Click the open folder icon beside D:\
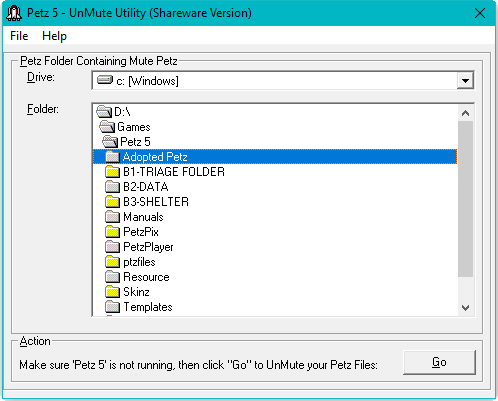Screen dimensions: 498x401 104,112
